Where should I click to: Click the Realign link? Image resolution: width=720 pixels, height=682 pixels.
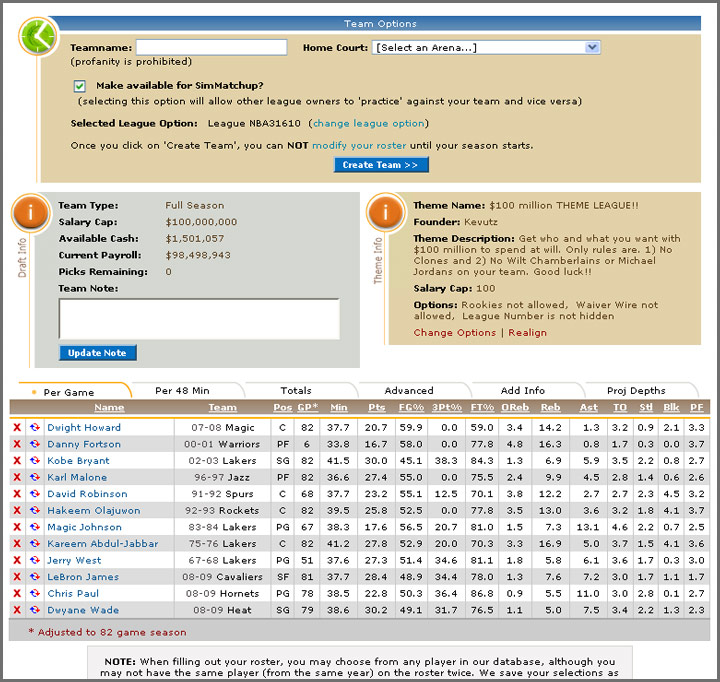coord(526,333)
